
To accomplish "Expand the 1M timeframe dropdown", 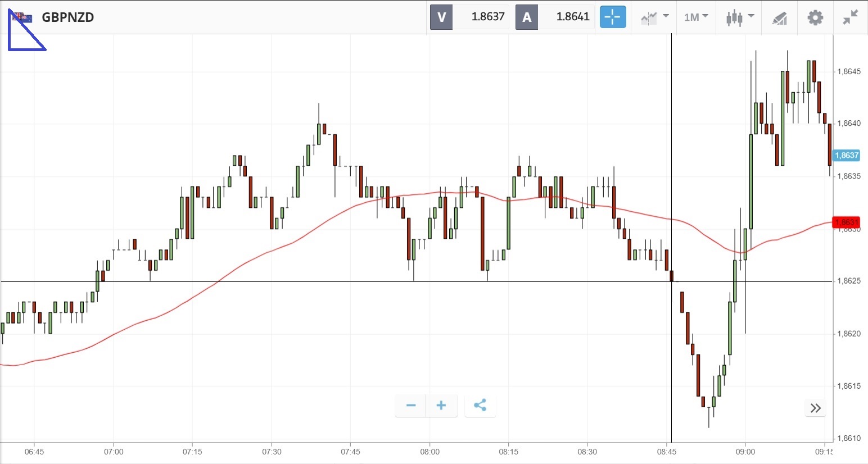I will tap(695, 17).
